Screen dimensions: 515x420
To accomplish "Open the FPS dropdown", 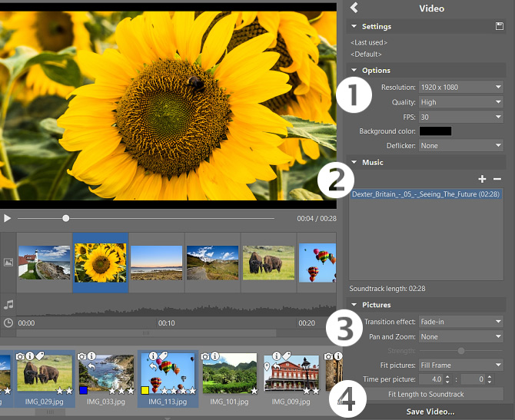I will (460, 117).
